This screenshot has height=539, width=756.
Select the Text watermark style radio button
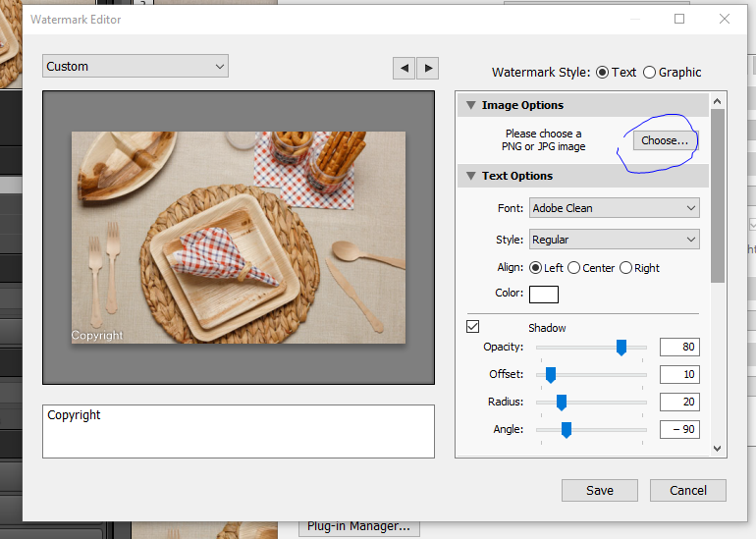point(602,73)
